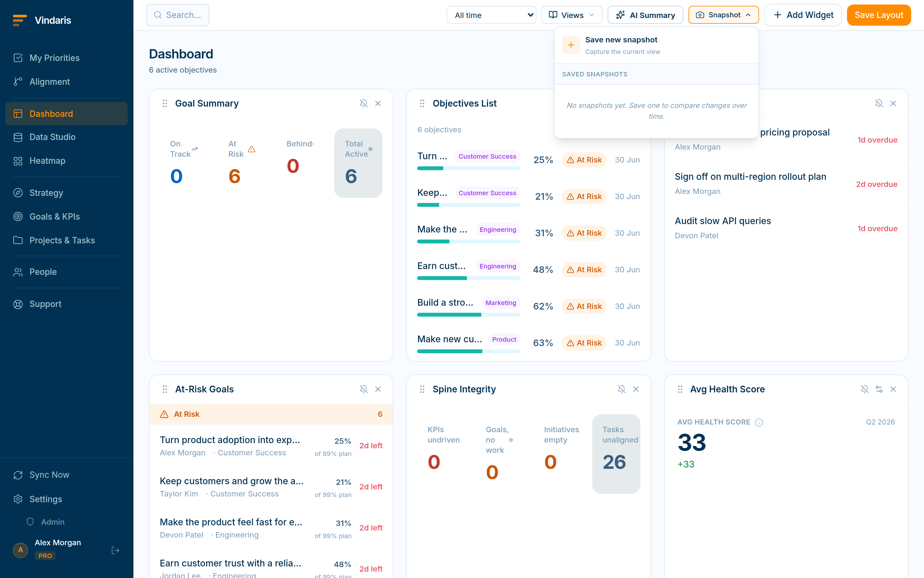Open the Strategy section
The width and height of the screenshot is (924, 578).
click(x=66, y=193)
